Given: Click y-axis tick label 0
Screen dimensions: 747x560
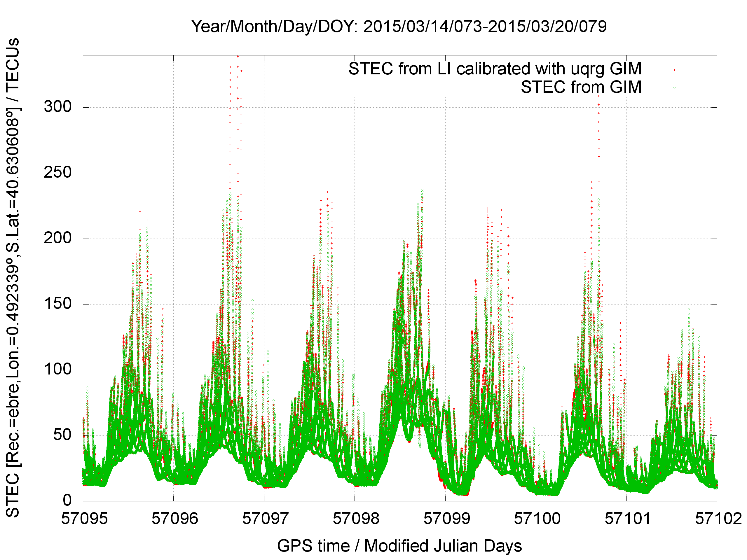Looking at the screenshot, I should [x=67, y=500].
